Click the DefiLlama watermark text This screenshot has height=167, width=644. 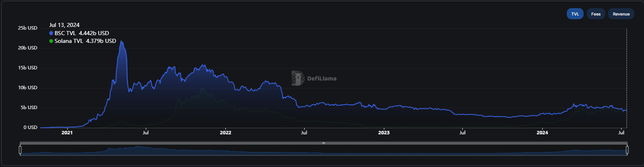pyautogui.click(x=322, y=78)
